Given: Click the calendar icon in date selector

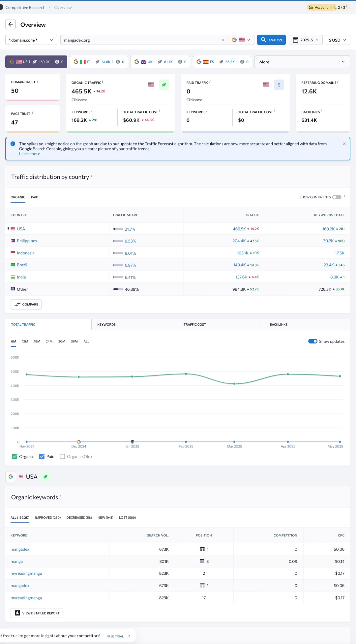Looking at the screenshot, I should tap(296, 40).
